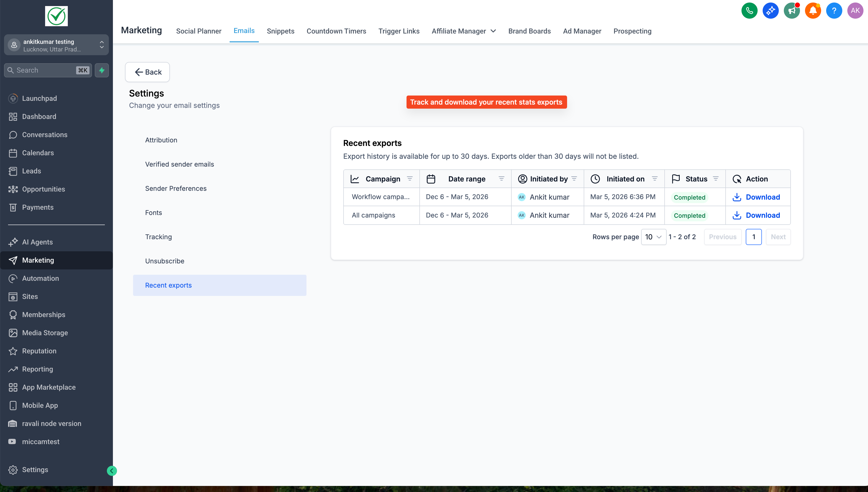Click the Date range column filter icon
The width and height of the screenshot is (868, 492).
[x=501, y=179]
